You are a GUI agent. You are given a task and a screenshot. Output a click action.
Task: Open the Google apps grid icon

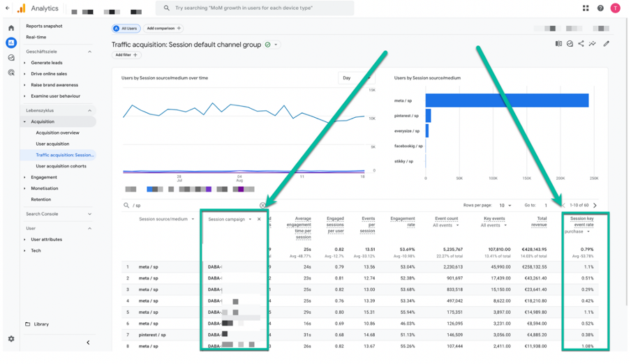[586, 8]
